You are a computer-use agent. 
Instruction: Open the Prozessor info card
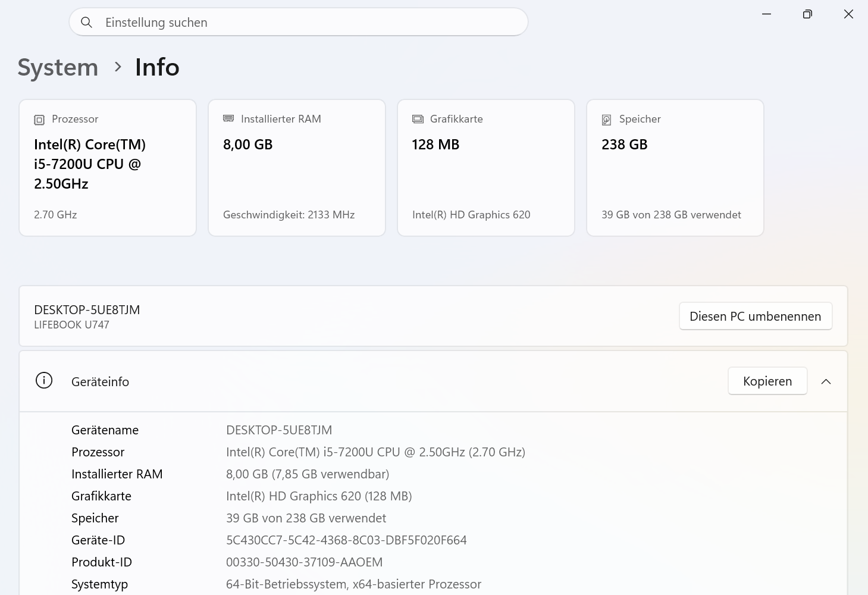(108, 168)
